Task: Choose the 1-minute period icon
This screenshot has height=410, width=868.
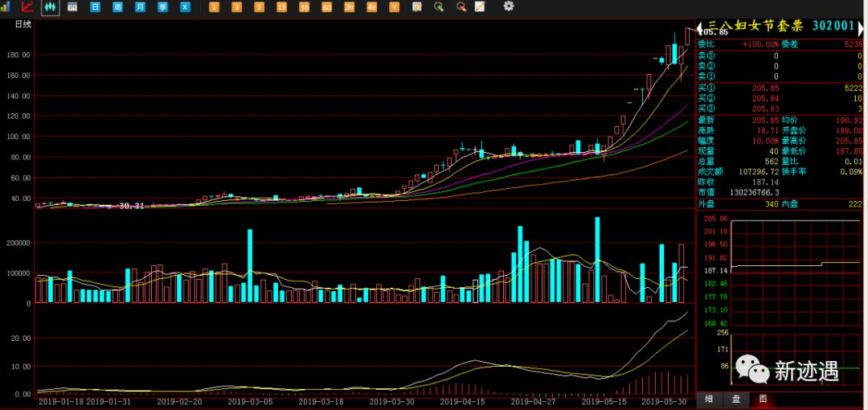Action: [215, 6]
